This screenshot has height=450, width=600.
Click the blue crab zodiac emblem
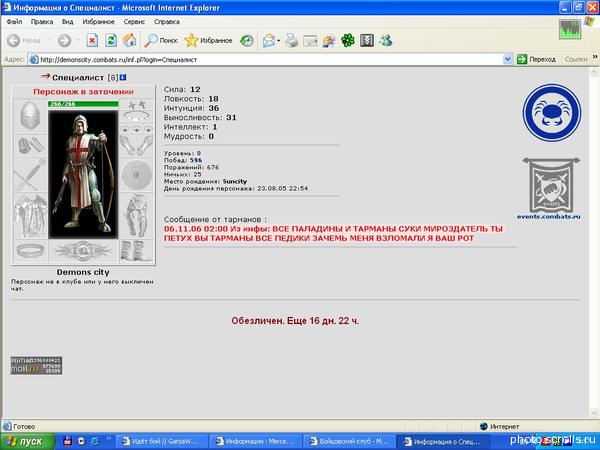tap(552, 113)
